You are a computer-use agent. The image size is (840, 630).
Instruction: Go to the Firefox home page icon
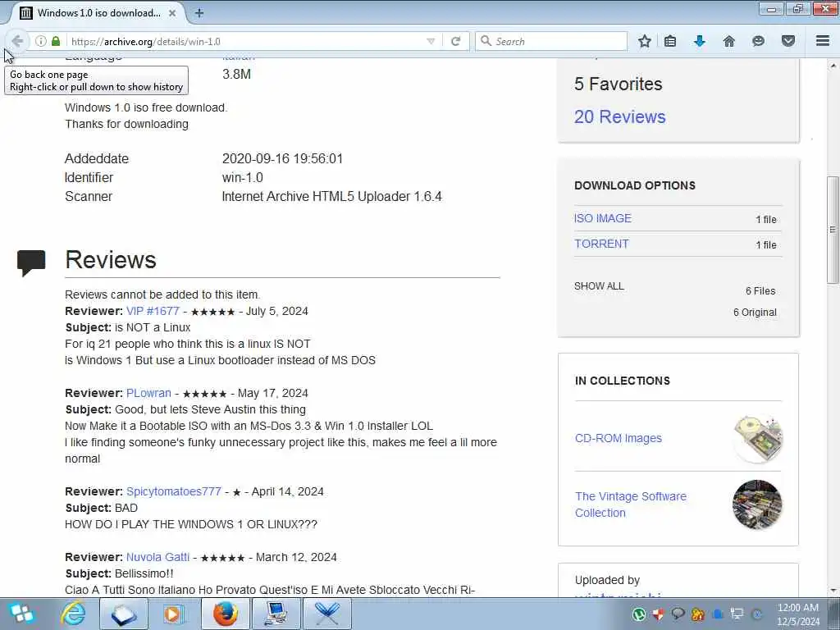point(729,41)
